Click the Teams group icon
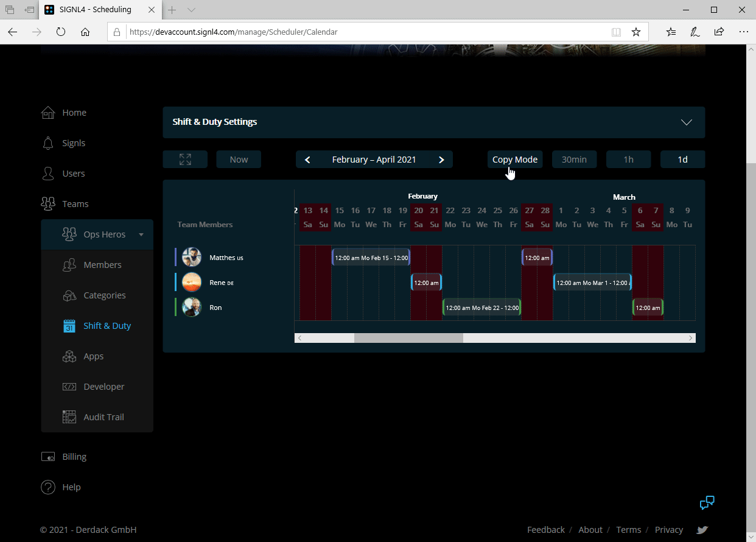 pyautogui.click(x=47, y=204)
